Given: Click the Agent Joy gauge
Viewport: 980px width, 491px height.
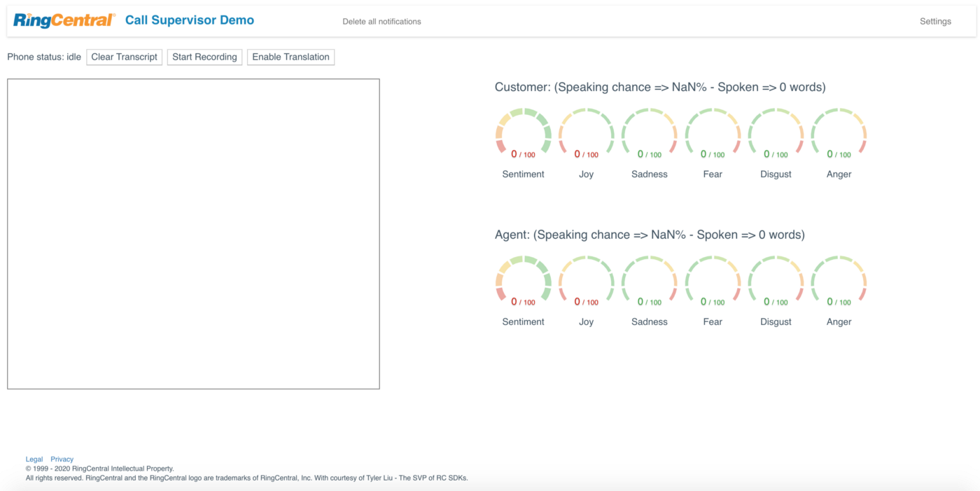Looking at the screenshot, I should (x=586, y=282).
